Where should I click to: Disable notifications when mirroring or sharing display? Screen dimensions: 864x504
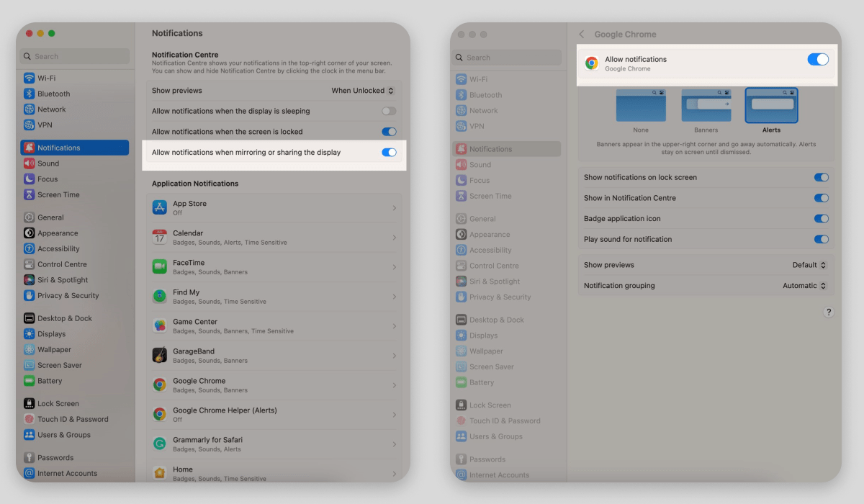coord(389,152)
